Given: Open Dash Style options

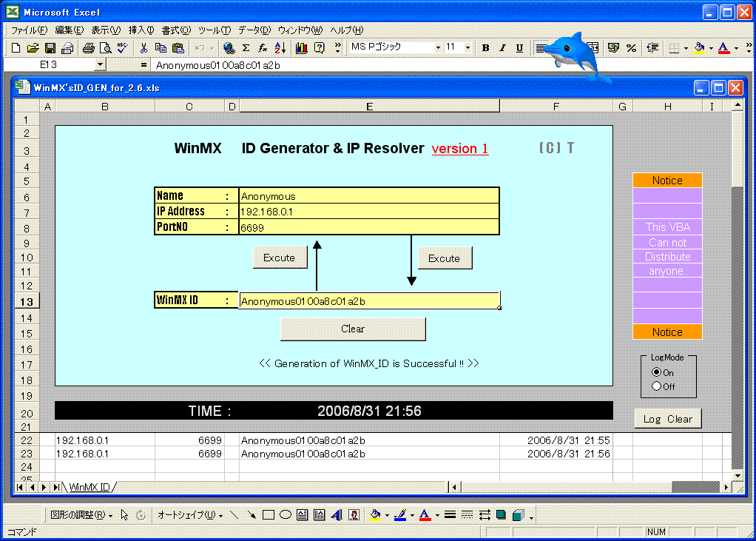Looking at the screenshot, I should tap(467, 515).
